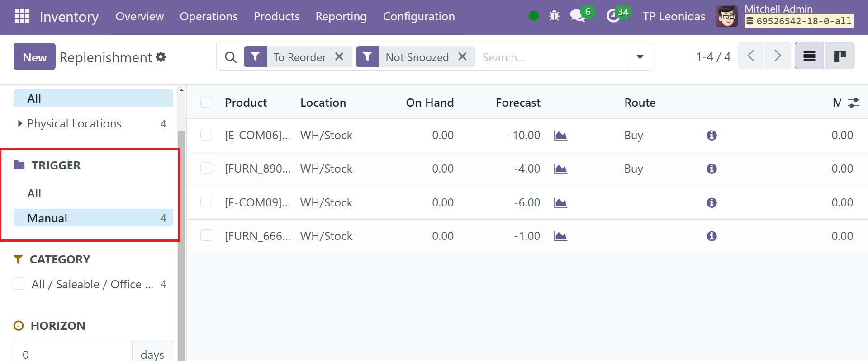
Task: Open Mitchell Admin user menu
Action: (784, 16)
